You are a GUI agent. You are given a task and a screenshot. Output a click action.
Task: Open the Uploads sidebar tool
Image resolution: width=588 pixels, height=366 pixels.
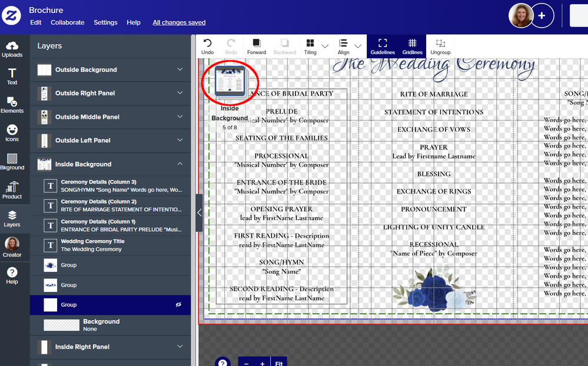pos(12,49)
